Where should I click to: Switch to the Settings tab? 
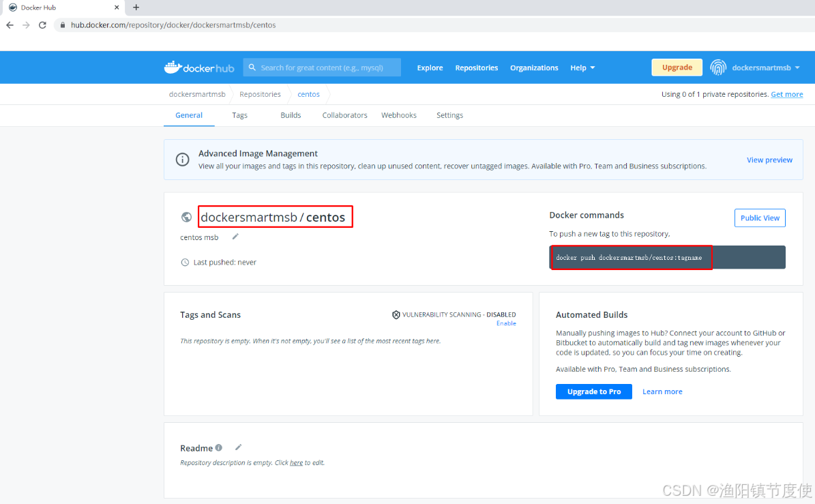click(449, 115)
